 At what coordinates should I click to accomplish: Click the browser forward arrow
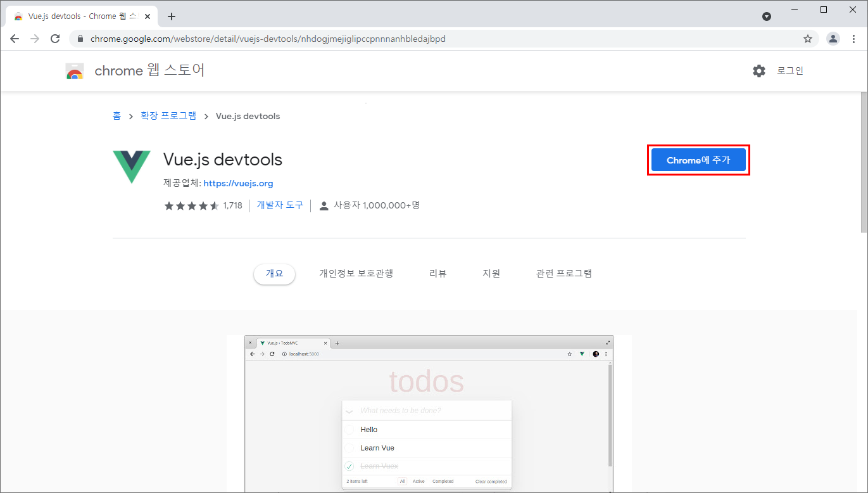coord(35,39)
